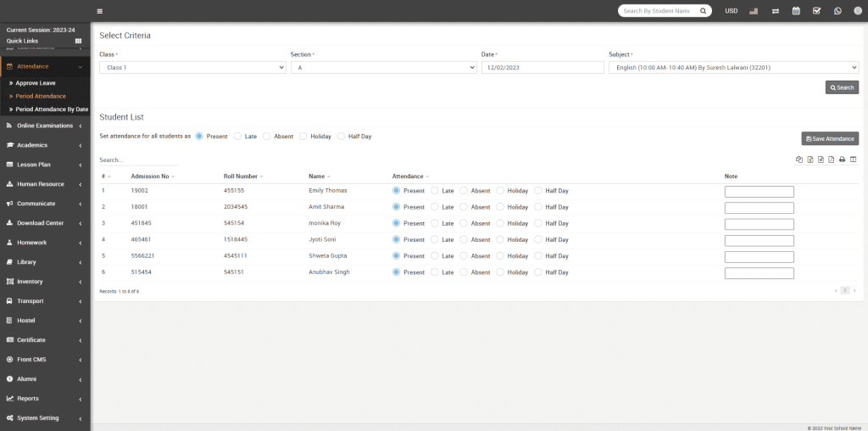Click the Academics graduation cap icon

click(9, 145)
